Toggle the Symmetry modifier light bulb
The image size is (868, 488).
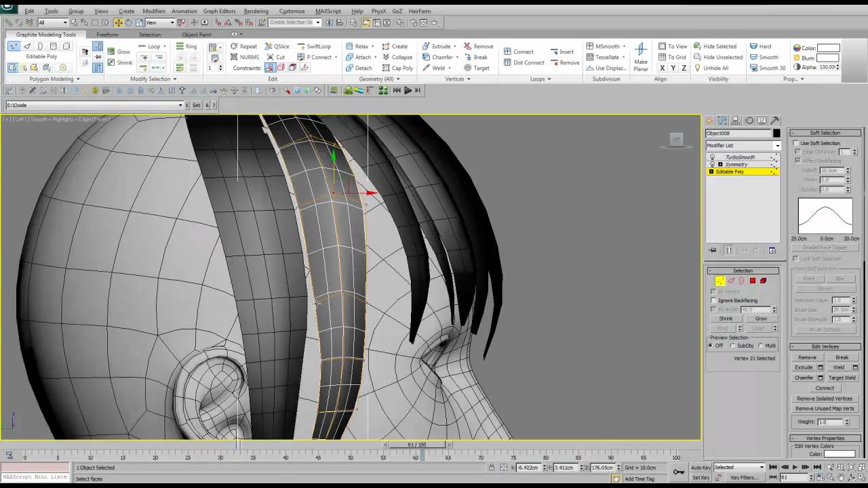pos(712,164)
